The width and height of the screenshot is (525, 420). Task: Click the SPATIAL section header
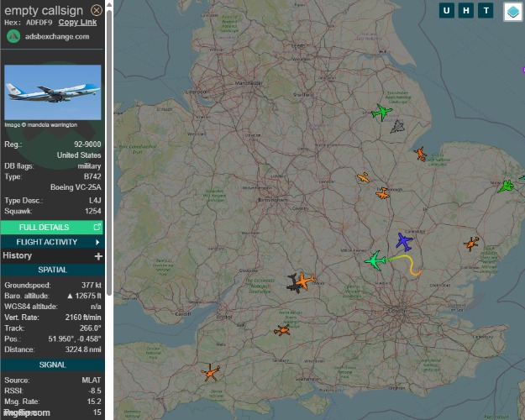click(53, 270)
